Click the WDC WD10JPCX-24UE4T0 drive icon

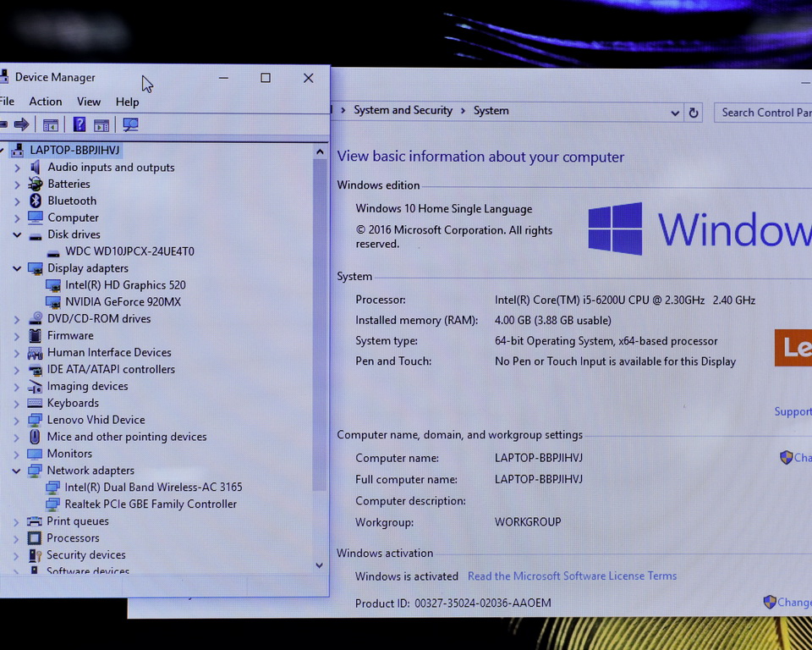pyautogui.click(x=52, y=253)
